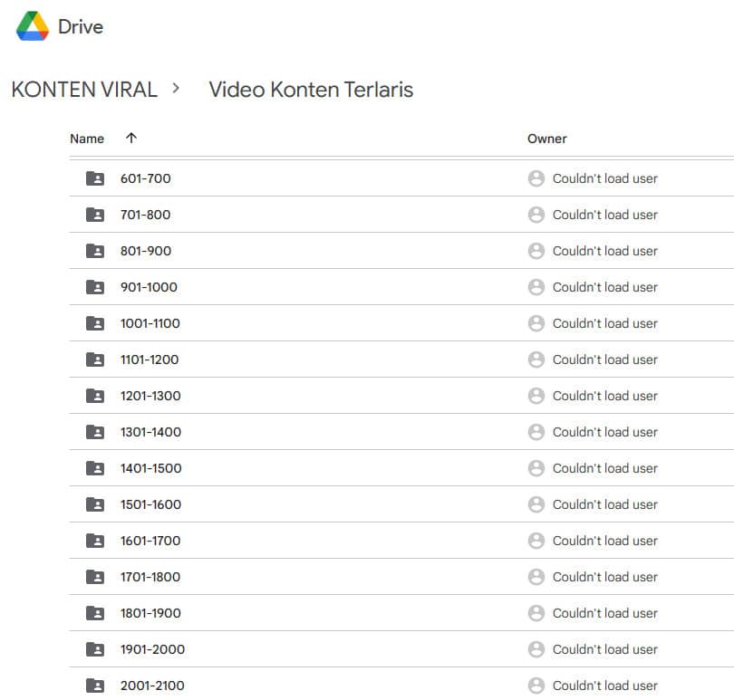Toggle sort direction with the arrow beside Name
Viewport: 734px width, 700px height.
(x=131, y=138)
